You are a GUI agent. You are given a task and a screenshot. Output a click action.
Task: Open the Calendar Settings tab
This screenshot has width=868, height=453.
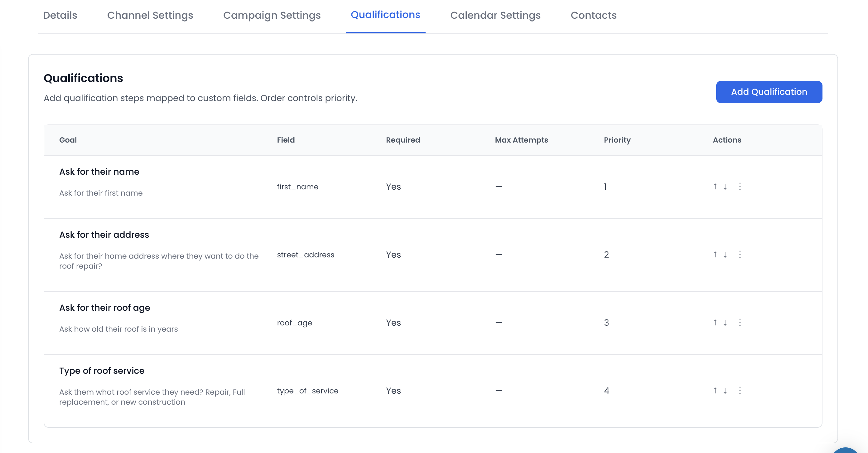[495, 15]
